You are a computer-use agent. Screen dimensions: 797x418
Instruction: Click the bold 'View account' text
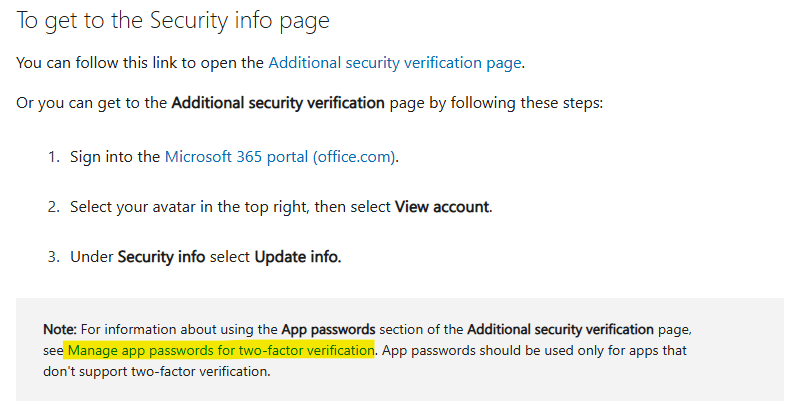coord(442,207)
